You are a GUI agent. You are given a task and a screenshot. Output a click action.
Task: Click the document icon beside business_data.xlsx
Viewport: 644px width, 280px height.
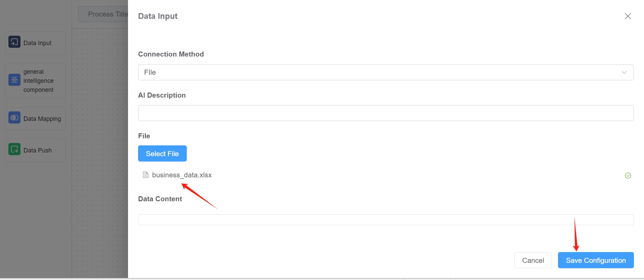(x=145, y=175)
